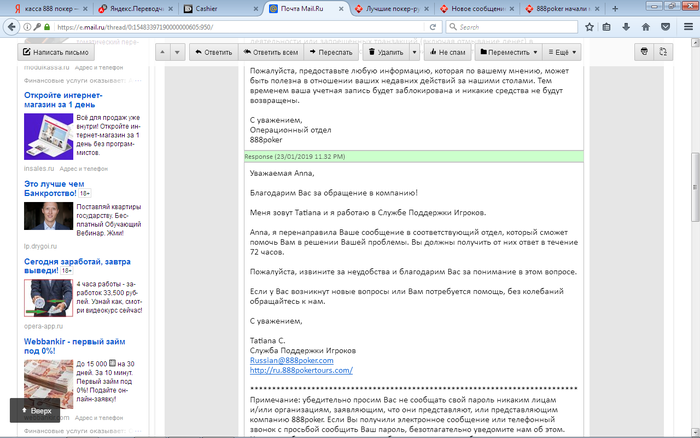The height and width of the screenshot is (438, 700).
Task: Click Удалить delete button
Action: (386, 52)
